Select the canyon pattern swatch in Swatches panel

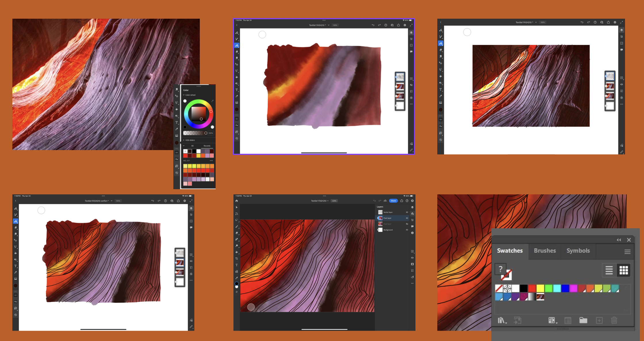[x=540, y=297]
